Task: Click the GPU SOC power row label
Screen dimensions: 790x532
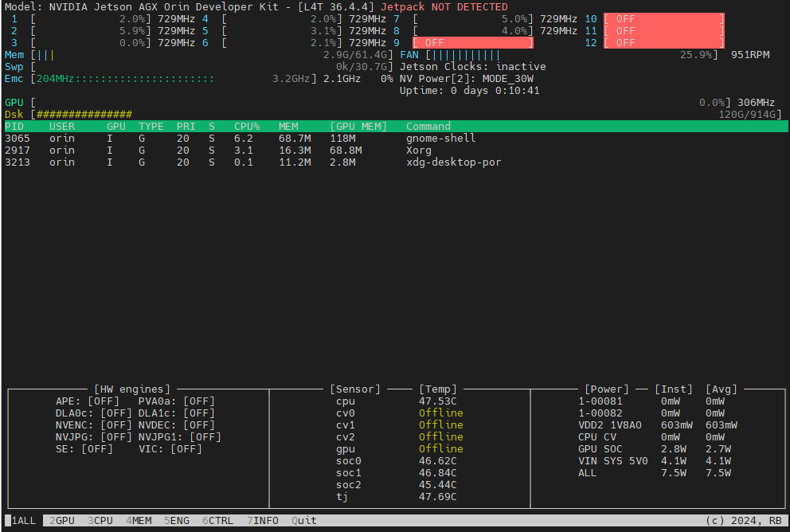Action: 600,449
